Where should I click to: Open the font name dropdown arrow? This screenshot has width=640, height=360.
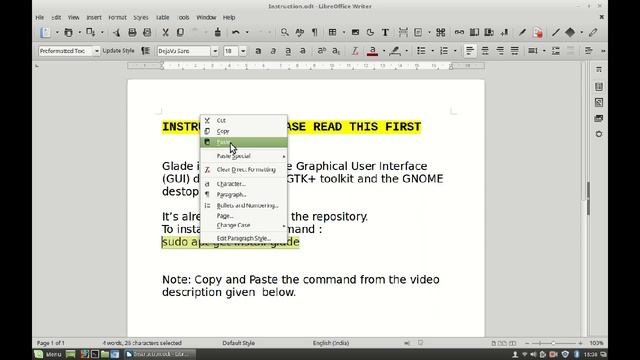click(215, 51)
